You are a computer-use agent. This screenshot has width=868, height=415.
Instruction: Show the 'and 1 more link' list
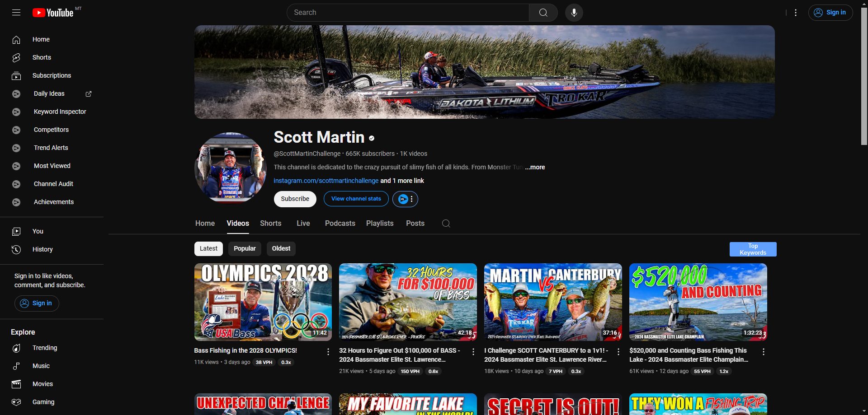click(x=402, y=181)
